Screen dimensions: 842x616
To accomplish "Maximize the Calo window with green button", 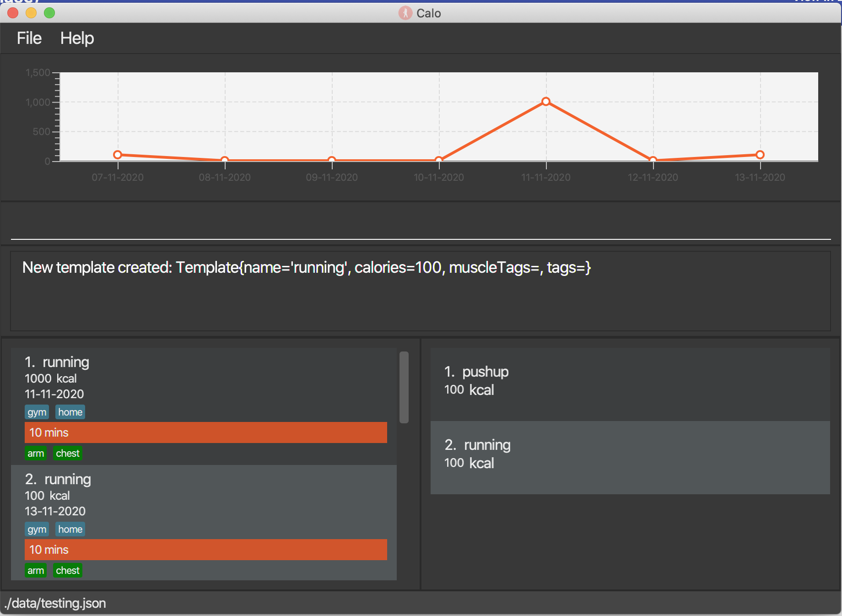I will tap(49, 13).
